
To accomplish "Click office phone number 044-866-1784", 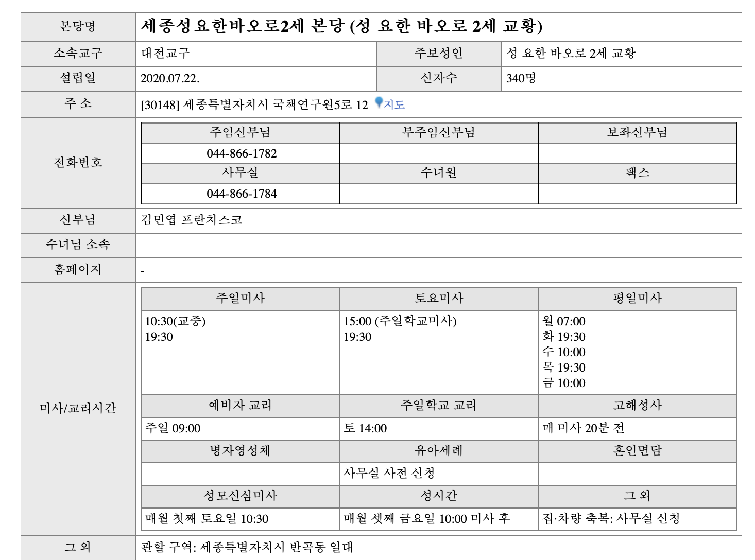I will 242,194.
